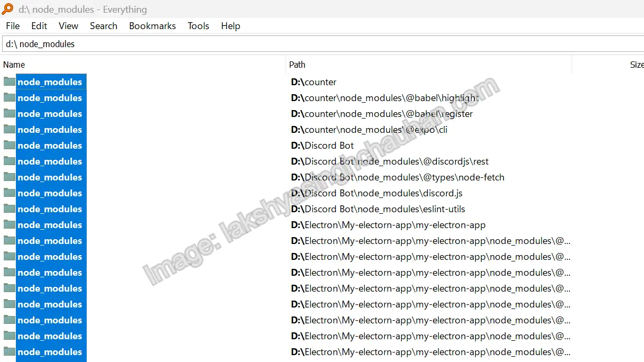Select node_modules name in the D:\Discord Bot row
644x362 pixels.
tap(50, 146)
